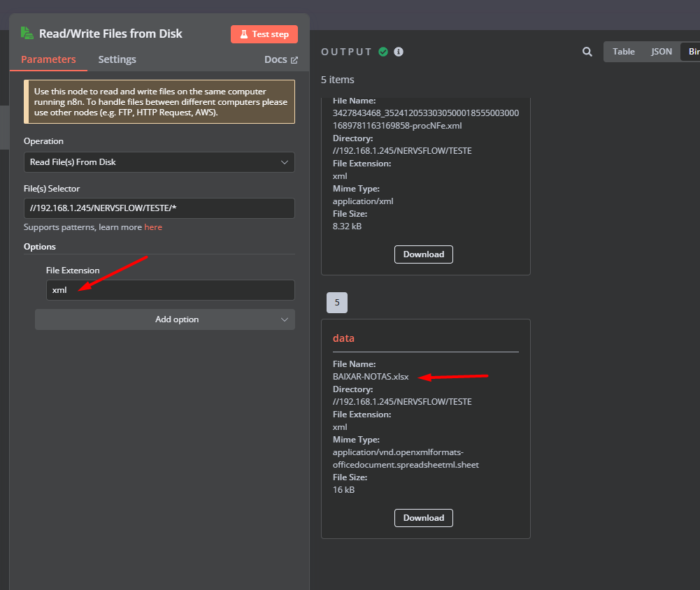The width and height of the screenshot is (700, 590).
Task: Open the Settings tab
Action: click(x=117, y=59)
